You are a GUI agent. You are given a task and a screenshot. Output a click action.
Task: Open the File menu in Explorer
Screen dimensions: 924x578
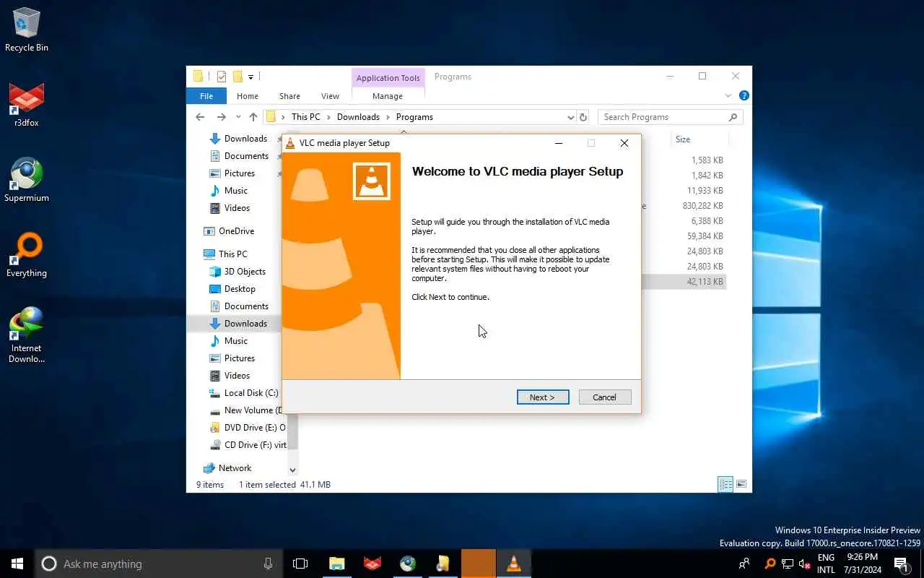tap(206, 96)
